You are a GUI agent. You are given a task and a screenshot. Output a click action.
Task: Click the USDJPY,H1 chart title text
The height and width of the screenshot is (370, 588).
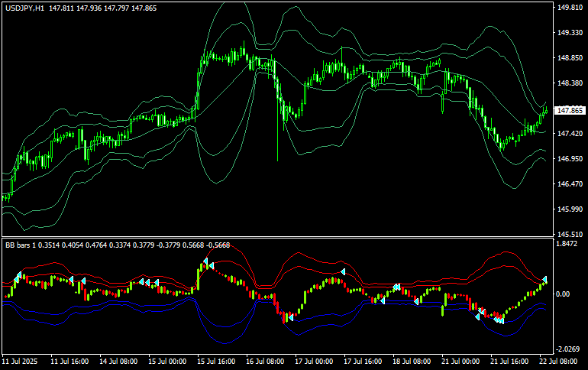(24, 8)
